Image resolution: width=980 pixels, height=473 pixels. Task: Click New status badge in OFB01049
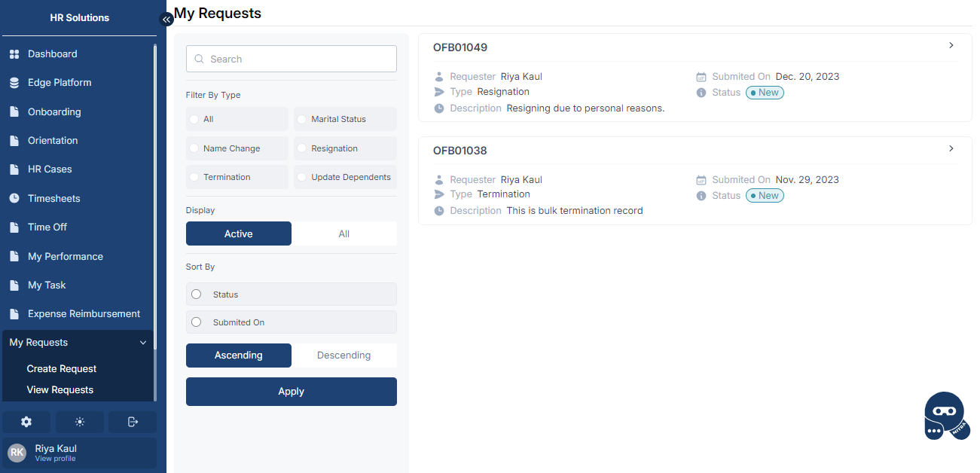765,93
